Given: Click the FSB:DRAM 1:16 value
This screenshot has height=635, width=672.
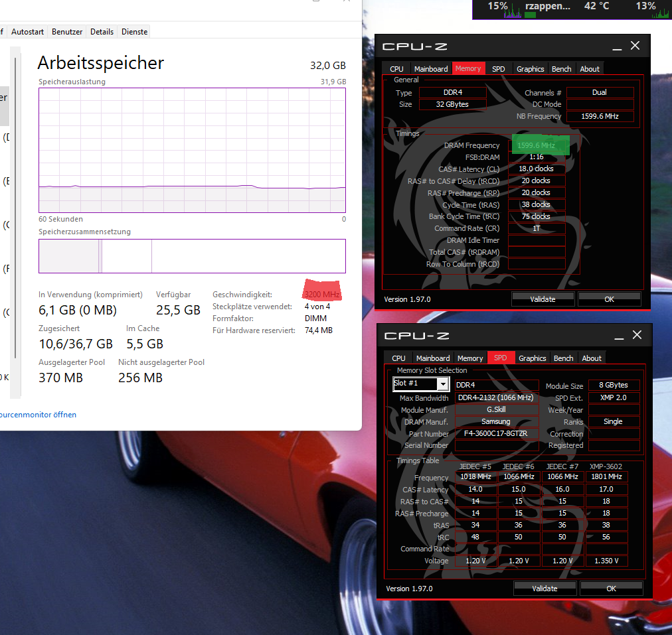Looking at the screenshot, I should (537, 157).
